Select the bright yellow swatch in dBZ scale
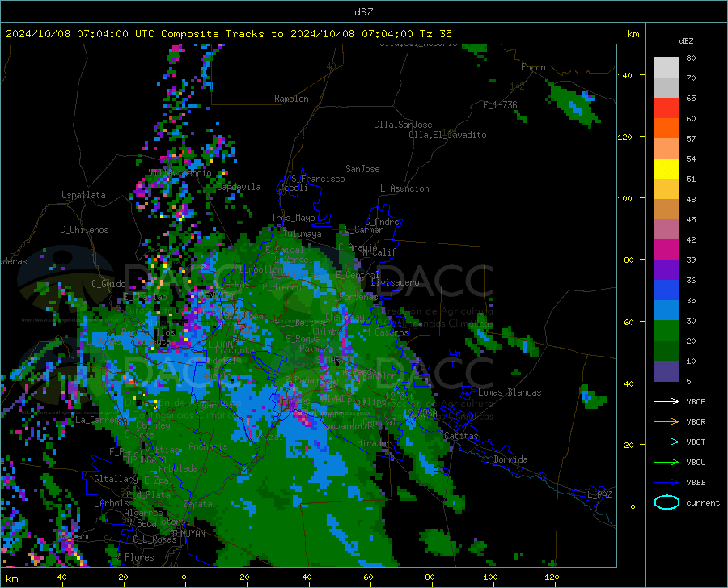 [667, 168]
